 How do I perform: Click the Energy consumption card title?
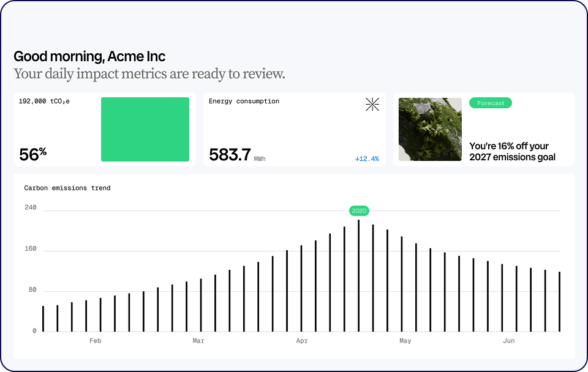tap(244, 102)
